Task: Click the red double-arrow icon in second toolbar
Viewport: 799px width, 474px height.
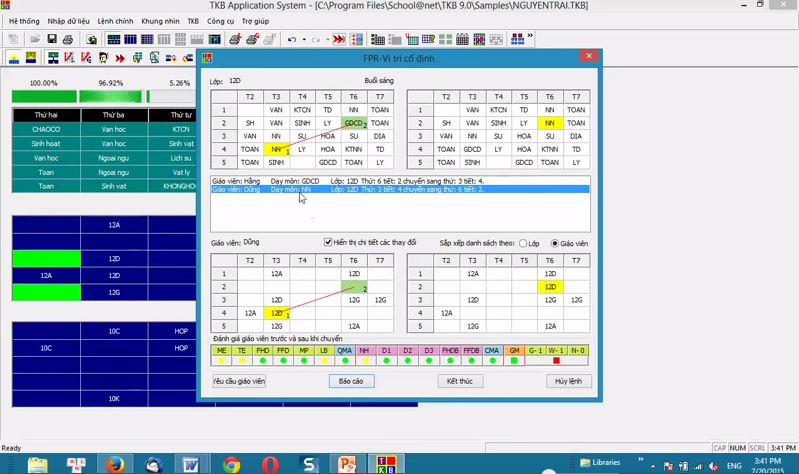Action: coord(120,58)
